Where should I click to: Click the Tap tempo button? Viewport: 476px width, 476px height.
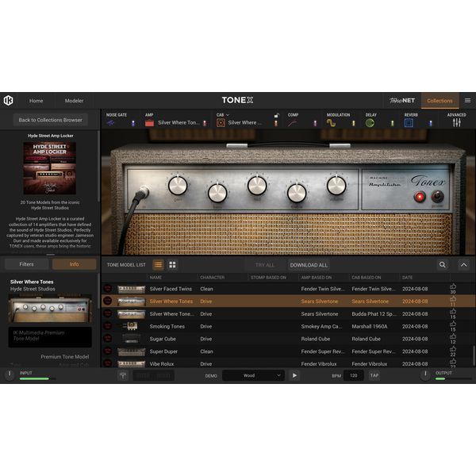(374, 375)
